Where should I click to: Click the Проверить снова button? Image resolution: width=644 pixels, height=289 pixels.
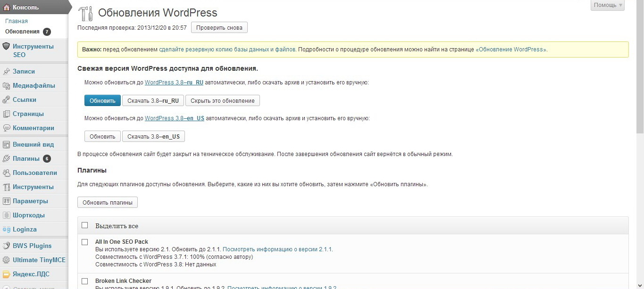pos(219,28)
